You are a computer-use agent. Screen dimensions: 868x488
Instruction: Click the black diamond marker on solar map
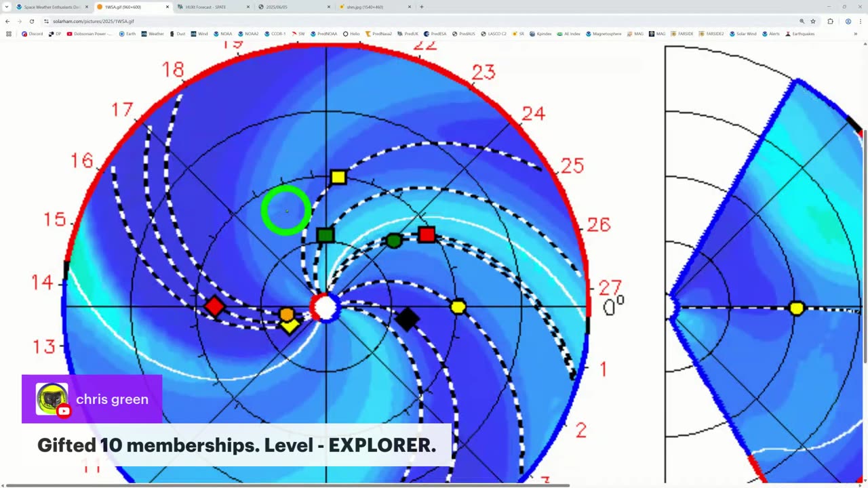pyautogui.click(x=407, y=319)
